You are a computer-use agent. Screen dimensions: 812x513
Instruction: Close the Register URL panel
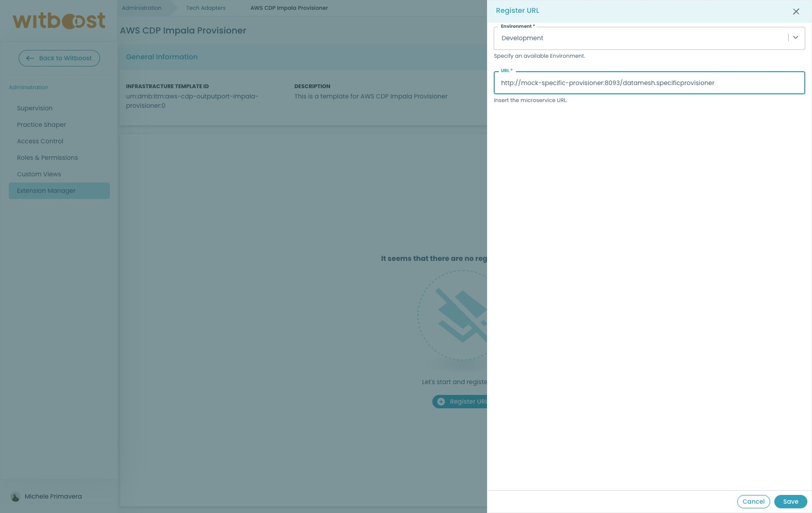(796, 11)
